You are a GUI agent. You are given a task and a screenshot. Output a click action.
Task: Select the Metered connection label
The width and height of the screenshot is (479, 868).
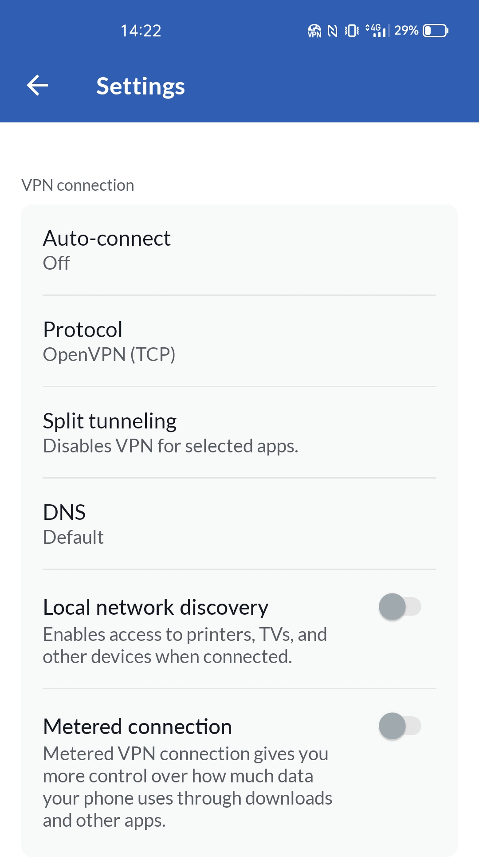click(137, 727)
